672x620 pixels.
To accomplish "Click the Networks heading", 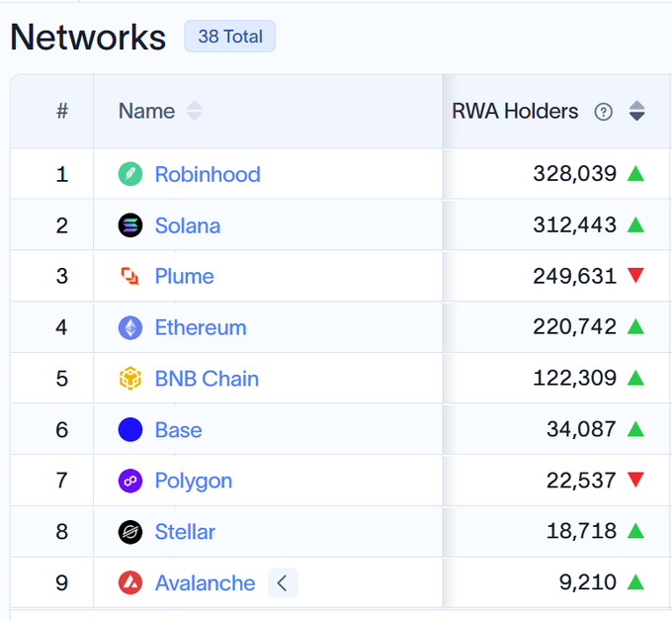I will [88, 38].
